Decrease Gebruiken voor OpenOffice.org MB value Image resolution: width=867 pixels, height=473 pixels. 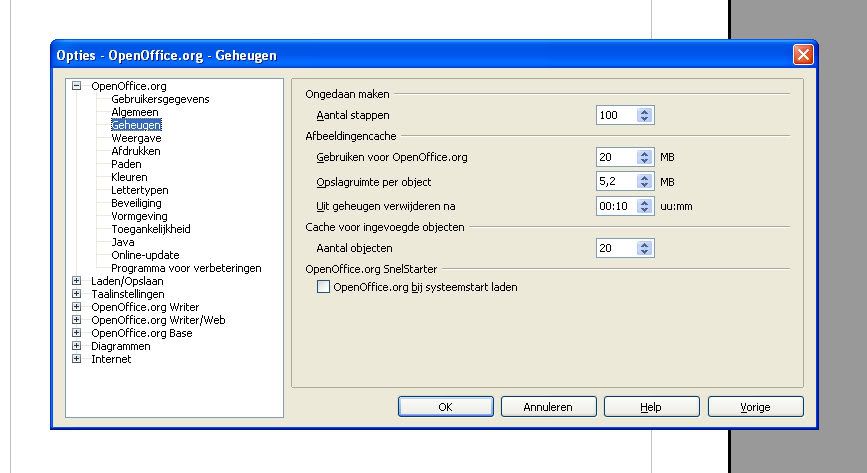(644, 160)
